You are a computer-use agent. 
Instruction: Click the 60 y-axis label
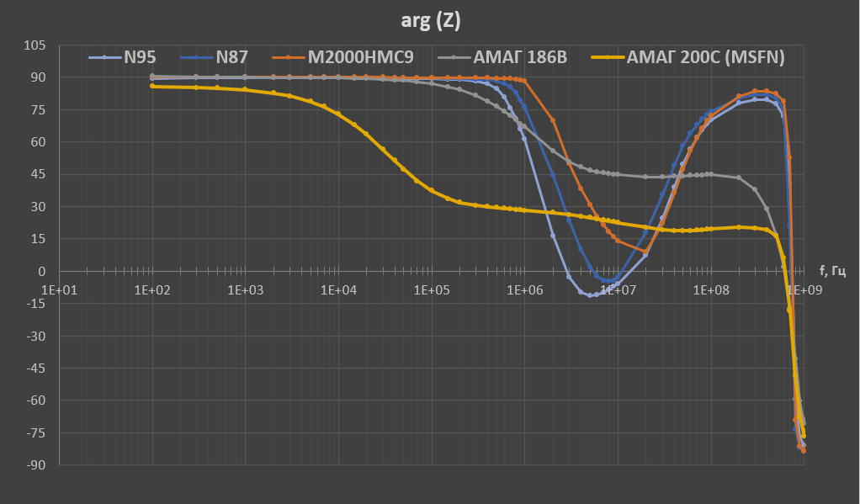[x=38, y=142]
